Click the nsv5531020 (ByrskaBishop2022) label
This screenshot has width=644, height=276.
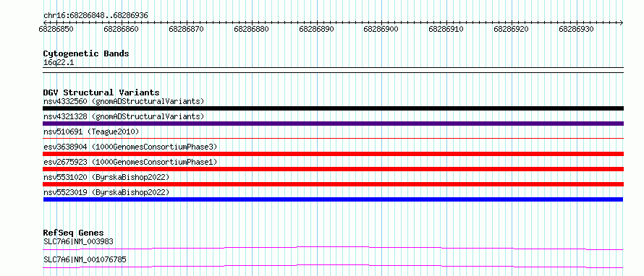pos(106,177)
